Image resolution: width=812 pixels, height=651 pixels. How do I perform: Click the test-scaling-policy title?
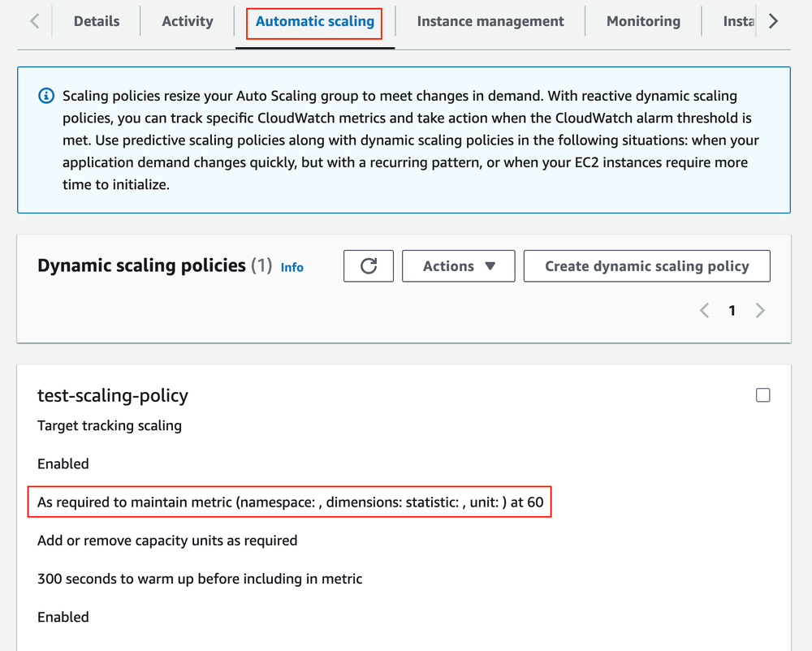(112, 395)
